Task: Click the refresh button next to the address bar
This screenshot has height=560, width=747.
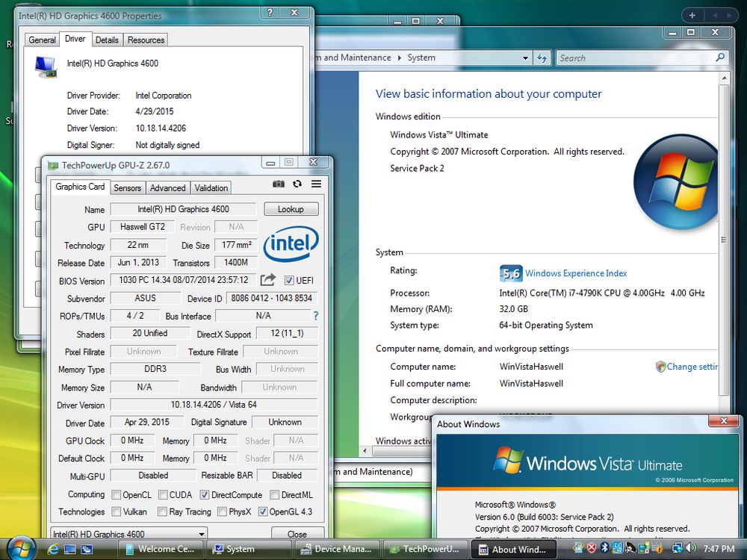Action: pyautogui.click(x=542, y=58)
